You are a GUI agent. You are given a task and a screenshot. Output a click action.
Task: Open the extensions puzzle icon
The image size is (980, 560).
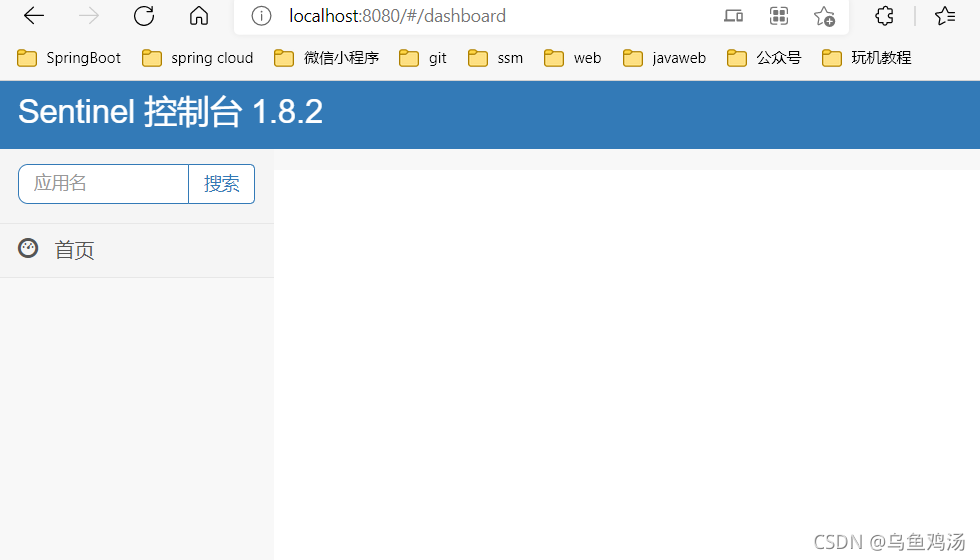click(x=884, y=16)
